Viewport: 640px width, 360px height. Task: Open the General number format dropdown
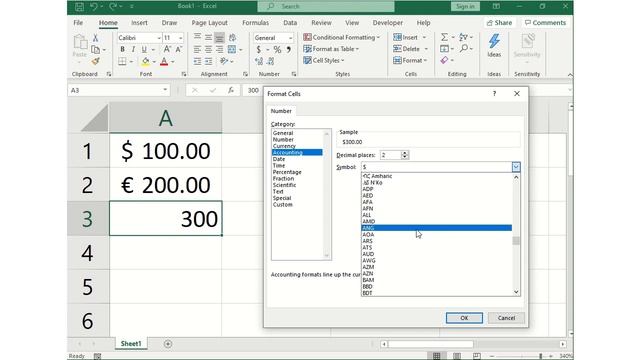[x=290, y=38]
